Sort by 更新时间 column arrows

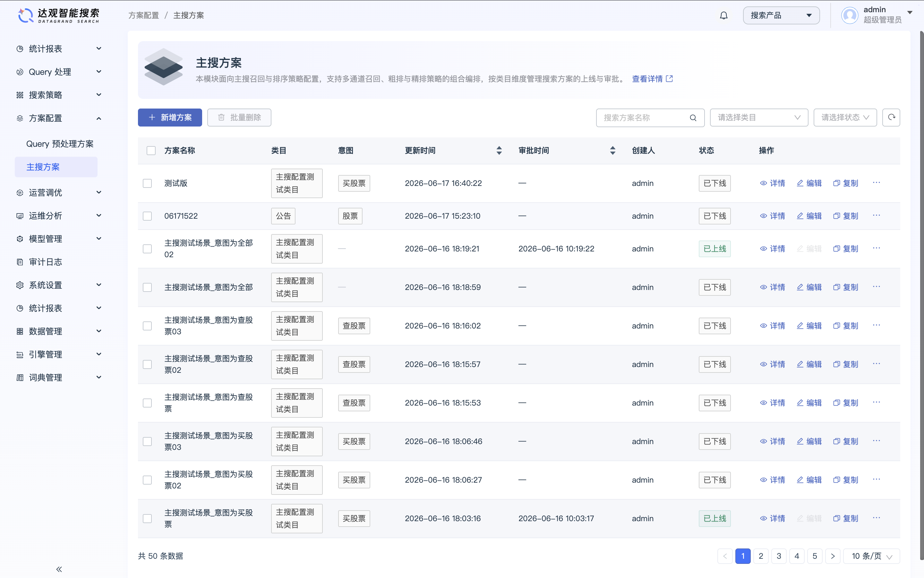pyautogui.click(x=499, y=150)
